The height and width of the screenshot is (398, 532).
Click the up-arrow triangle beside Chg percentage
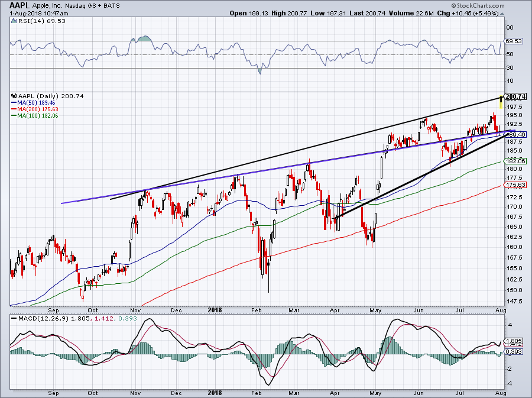pos(502,14)
